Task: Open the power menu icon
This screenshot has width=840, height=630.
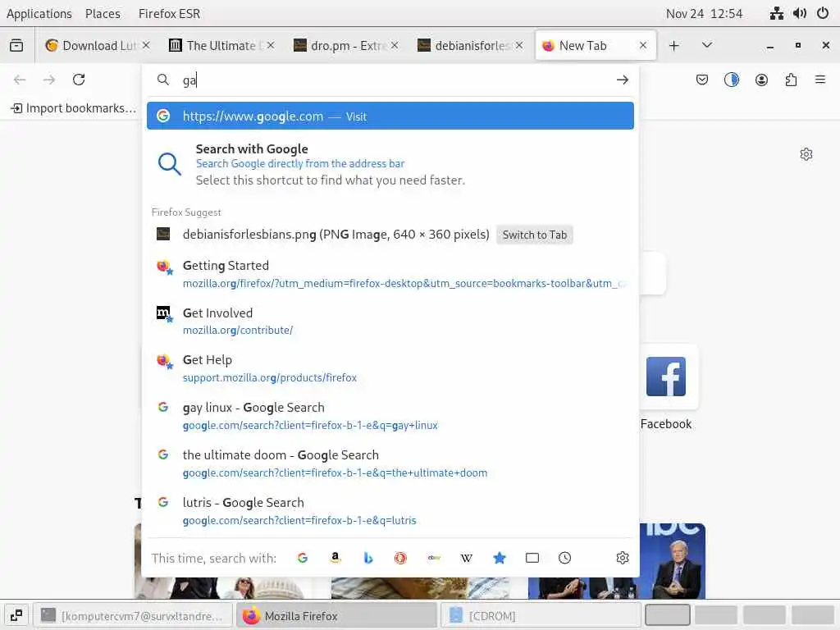Action: pos(823,13)
